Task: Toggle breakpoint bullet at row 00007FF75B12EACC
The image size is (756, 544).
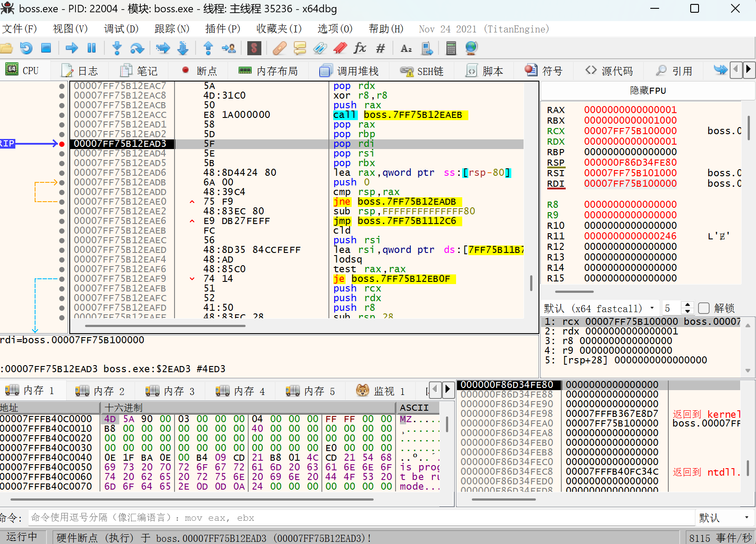Action: (x=62, y=115)
